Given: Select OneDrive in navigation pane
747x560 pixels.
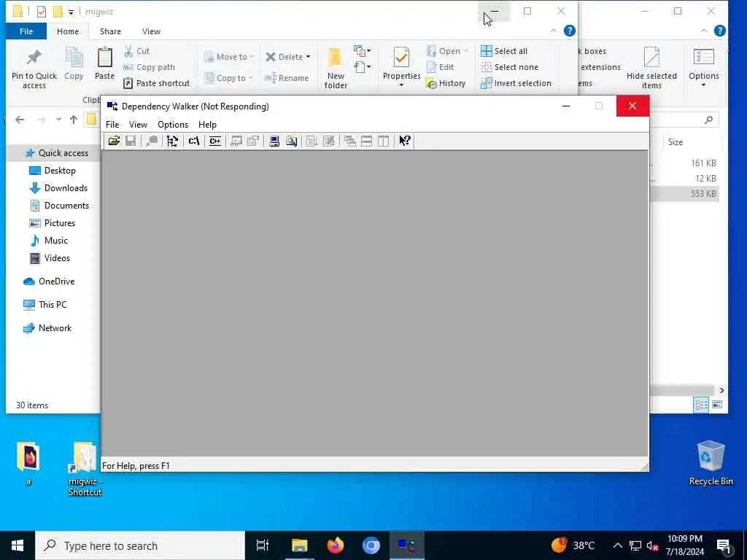Looking at the screenshot, I should pyautogui.click(x=49, y=281).
